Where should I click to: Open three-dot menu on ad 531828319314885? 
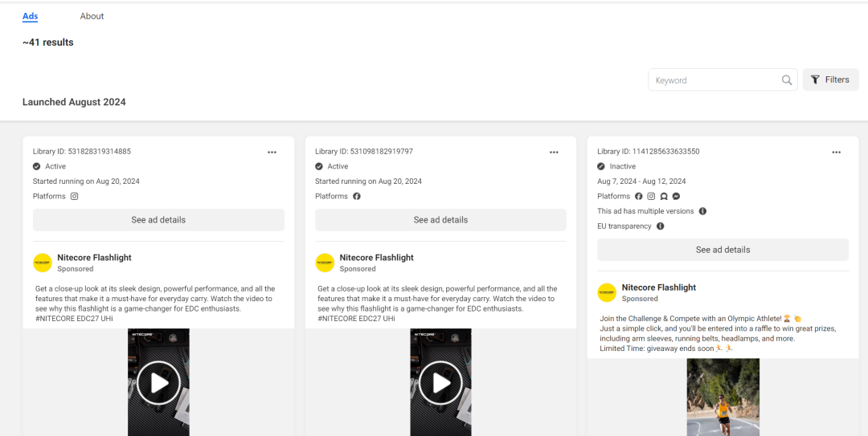pyautogui.click(x=272, y=152)
